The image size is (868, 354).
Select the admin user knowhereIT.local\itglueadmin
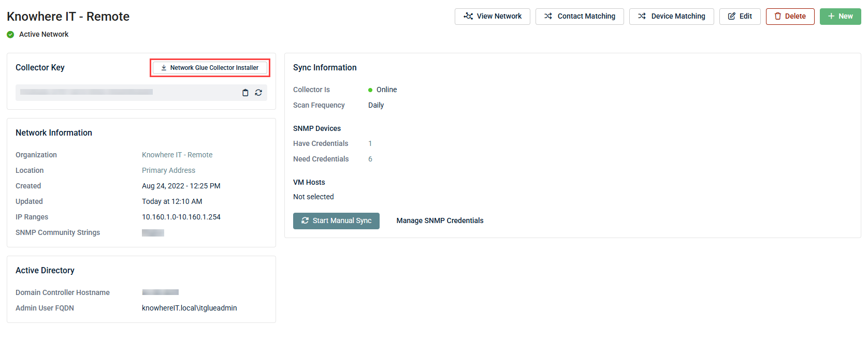190,308
